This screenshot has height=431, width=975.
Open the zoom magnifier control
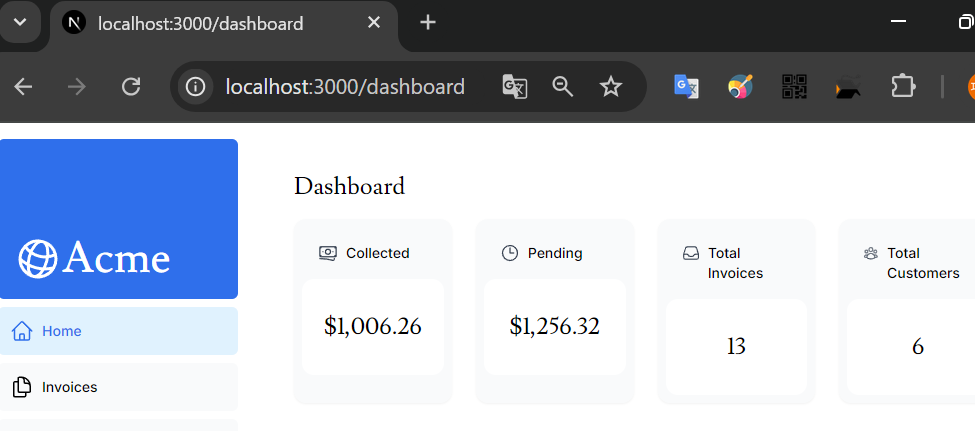[x=563, y=87]
